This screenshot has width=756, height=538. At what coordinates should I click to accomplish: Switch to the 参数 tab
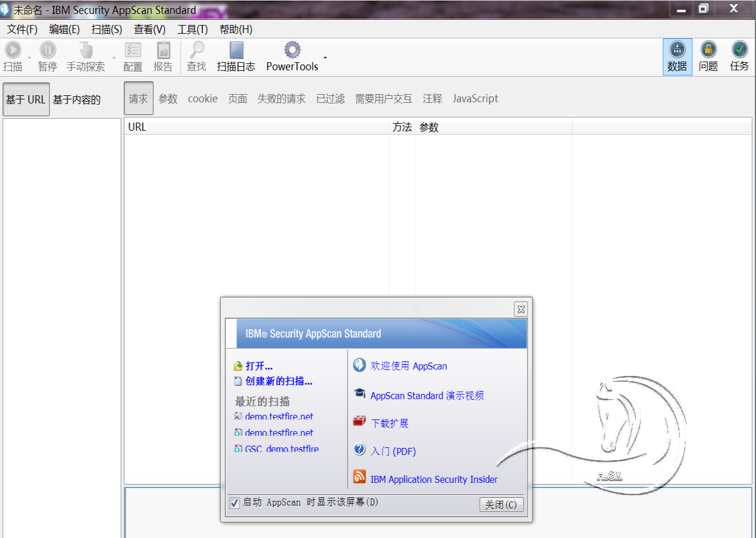click(169, 99)
